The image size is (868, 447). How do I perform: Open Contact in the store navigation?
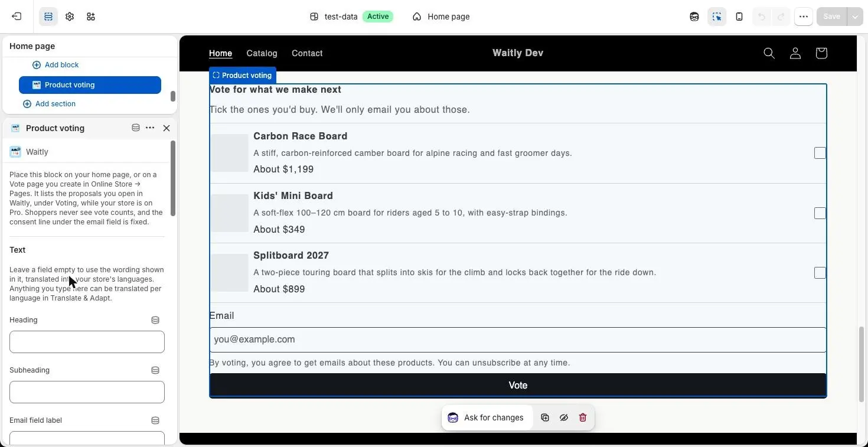point(307,53)
